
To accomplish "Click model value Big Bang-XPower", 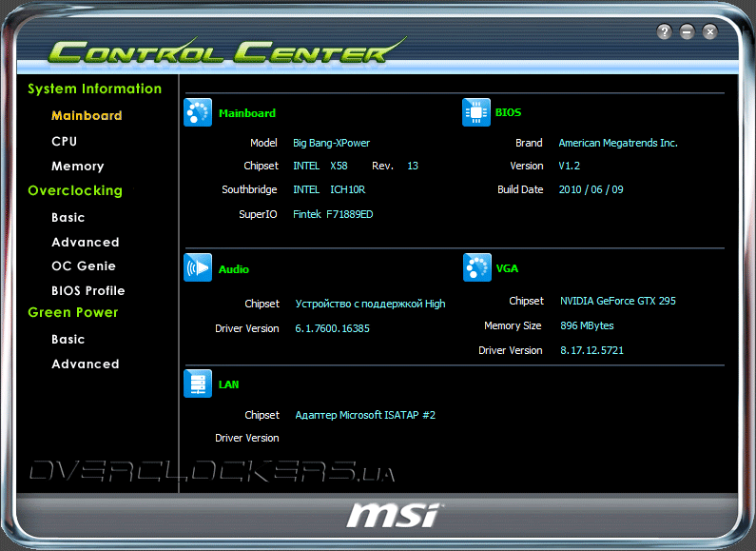I will click(331, 143).
